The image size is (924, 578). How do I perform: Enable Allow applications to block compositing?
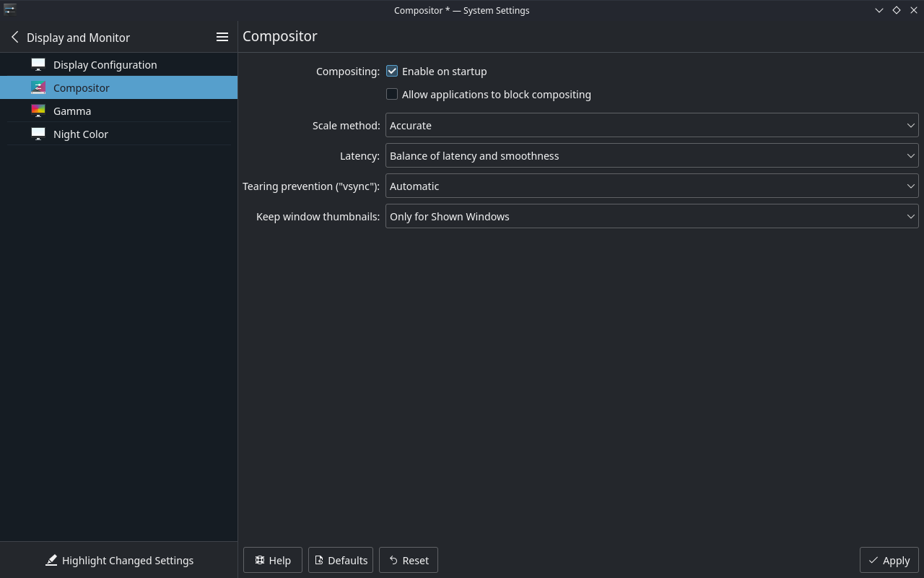coord(392,94)
